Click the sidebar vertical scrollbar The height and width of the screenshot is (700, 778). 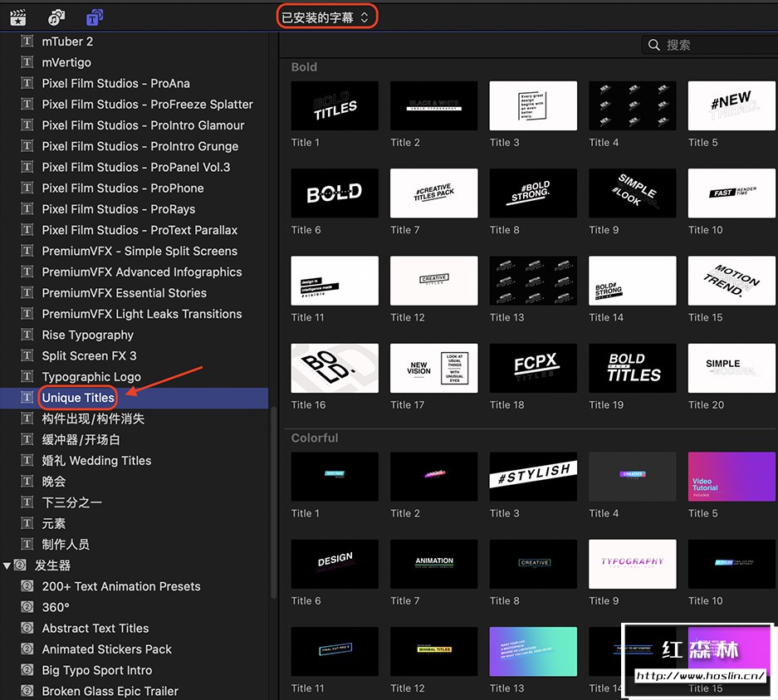pos(273,502)
